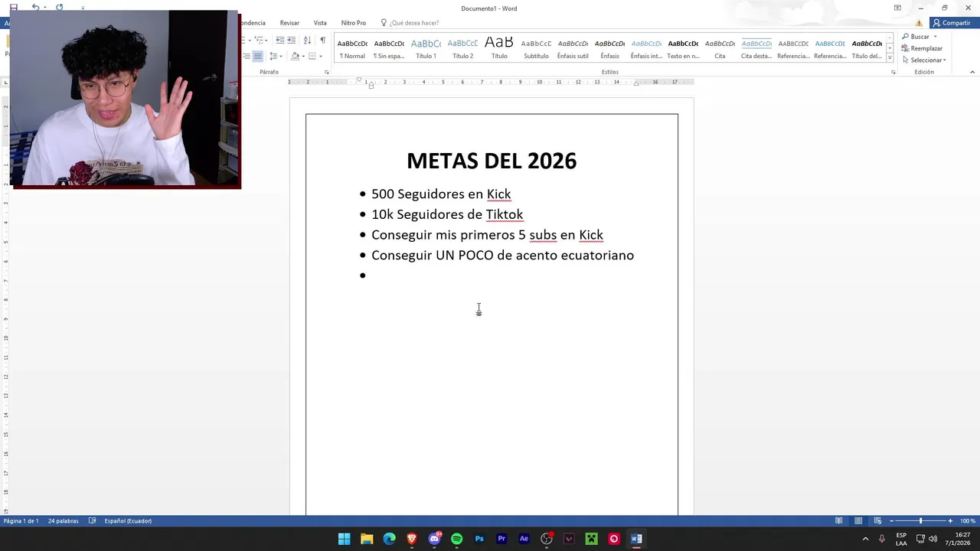
Task: Switch to Web Layout view icon
Action: click(x=877, y=521)
